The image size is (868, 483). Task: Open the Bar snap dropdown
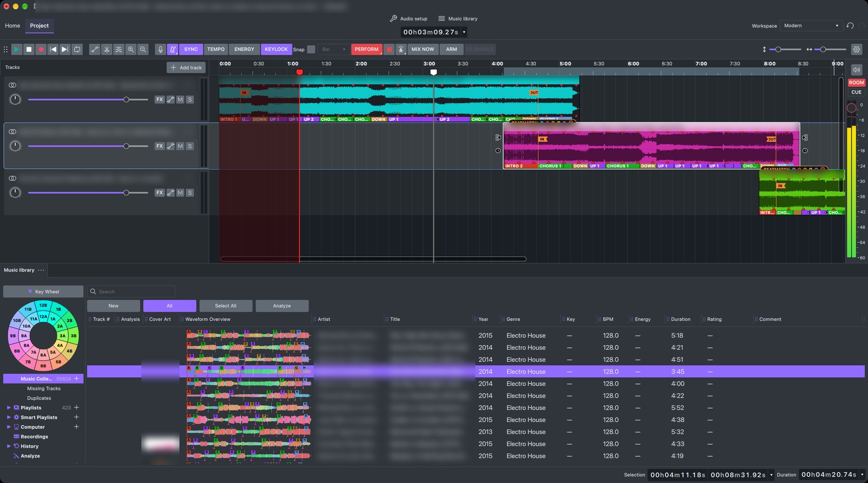pyautogui.click(x=334, y=49)
